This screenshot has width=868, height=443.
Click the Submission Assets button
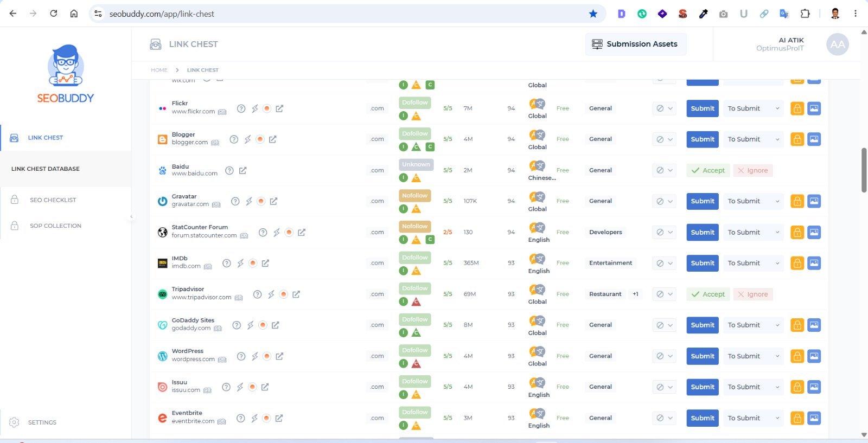point(635,44)
